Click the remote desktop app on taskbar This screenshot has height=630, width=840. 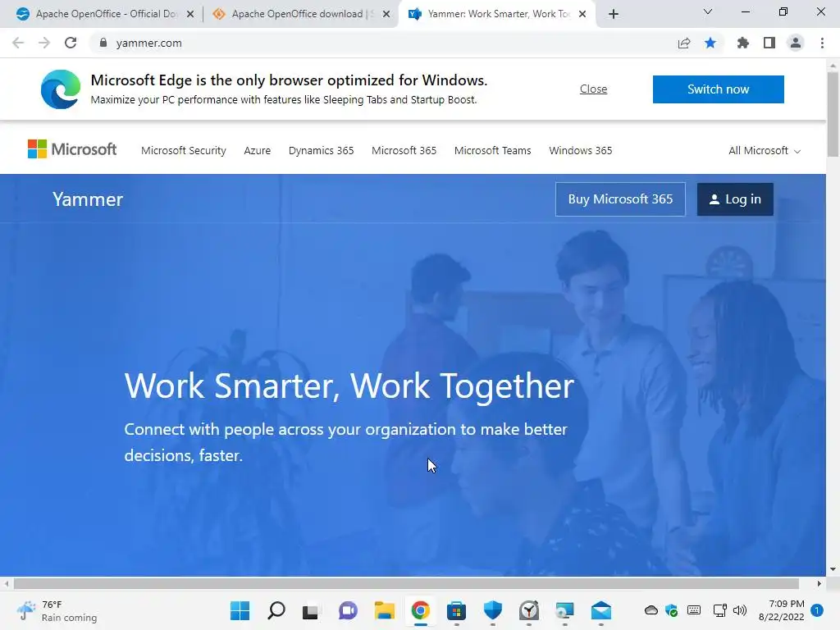pos(564,610)
